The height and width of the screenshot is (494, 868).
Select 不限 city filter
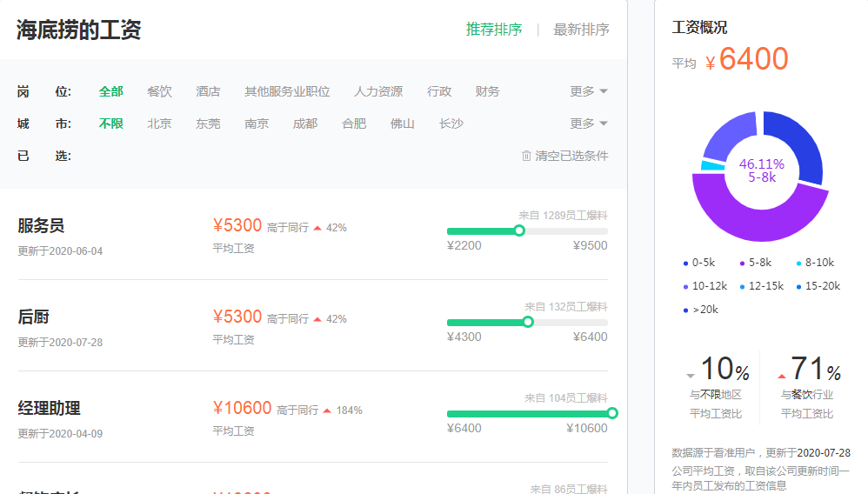coord(110,123)
